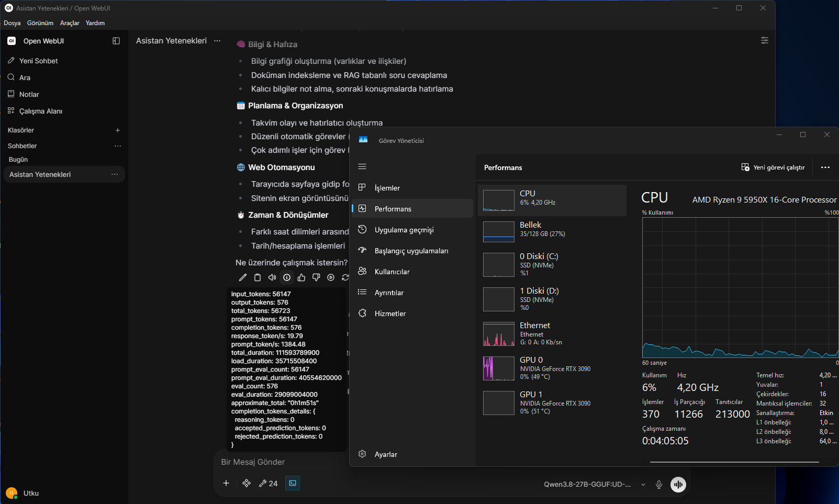Add a new folder next to Klasörler
Image resolution: width=839 pixels, height=504 pixels.
pyautogui.click(x=118, y=130)
